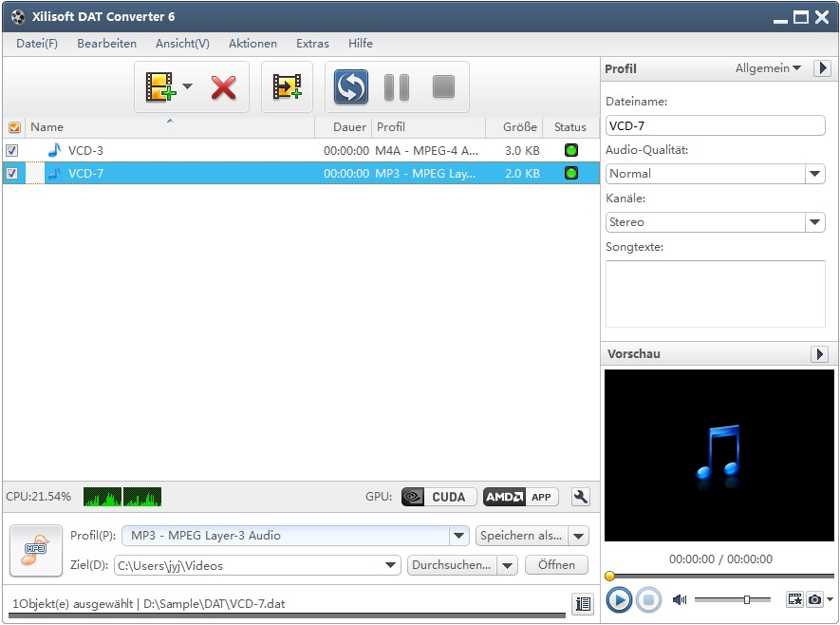Uncheck the VCD-3 checkbox
This screenshot has width=840, height=625.
(11, 151)
